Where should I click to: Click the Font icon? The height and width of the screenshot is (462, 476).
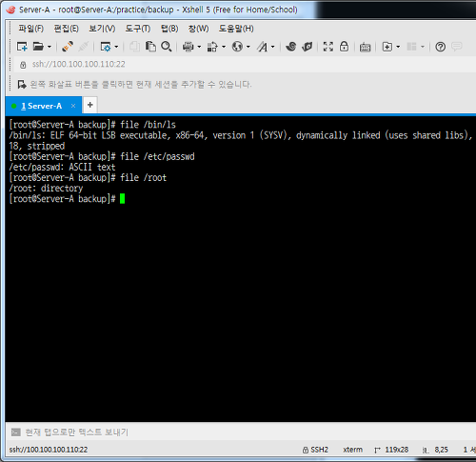pyautogui.click(x=262, y=47)
